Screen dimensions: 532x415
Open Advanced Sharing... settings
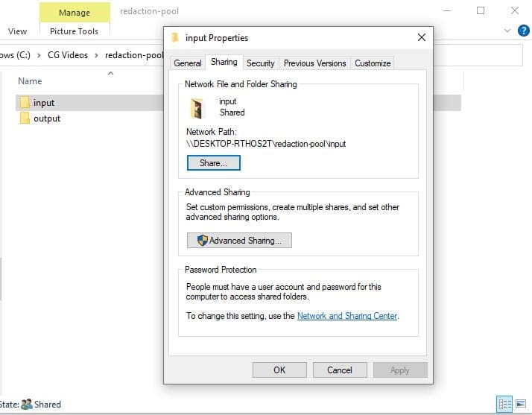239,240
